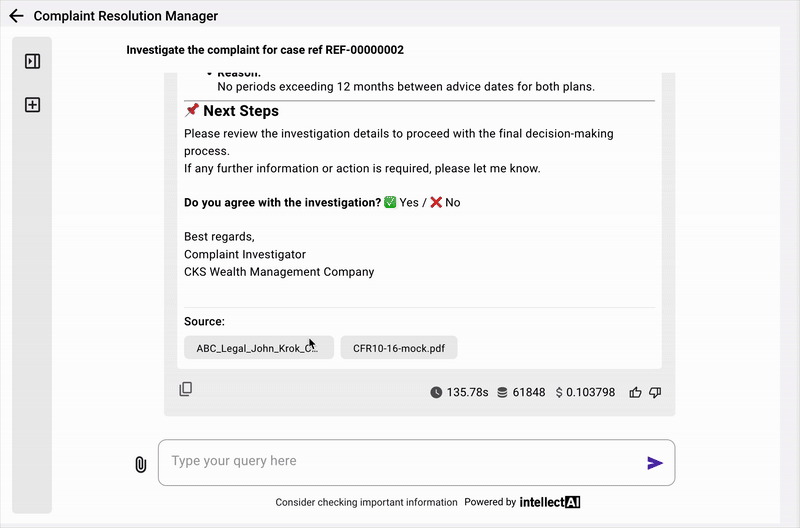Click the new chat plus icon
800x528 pixels.
point(32,105)
